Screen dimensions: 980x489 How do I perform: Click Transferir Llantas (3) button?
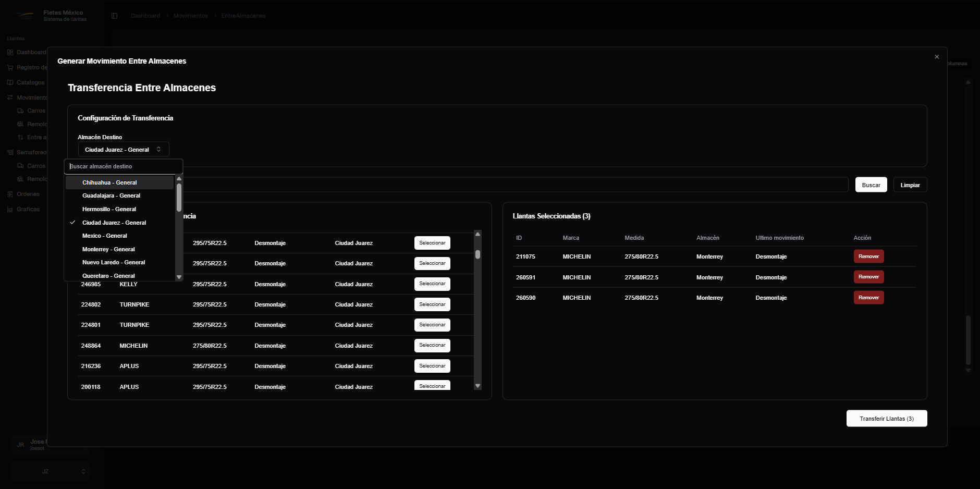(886, 419)
